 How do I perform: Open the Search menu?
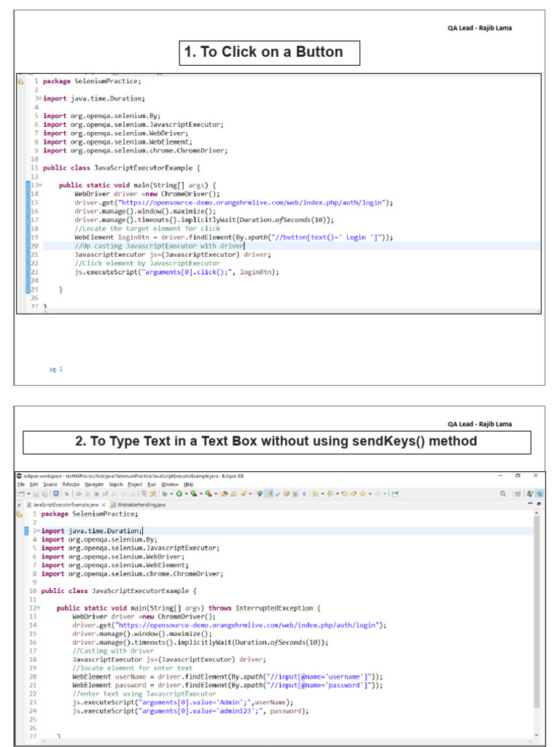(116, 484)
